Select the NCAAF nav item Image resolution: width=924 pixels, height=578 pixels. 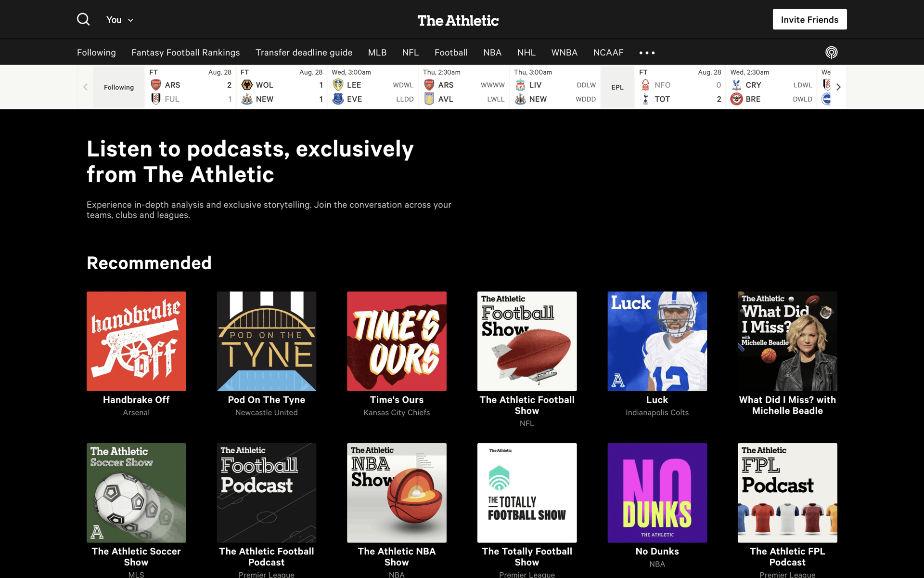point(608,52)
